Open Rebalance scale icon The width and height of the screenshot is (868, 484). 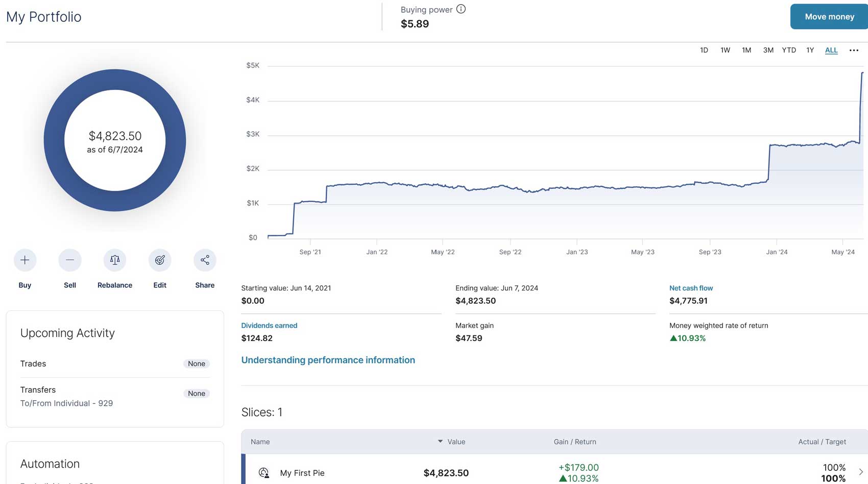tap(115, 260)
